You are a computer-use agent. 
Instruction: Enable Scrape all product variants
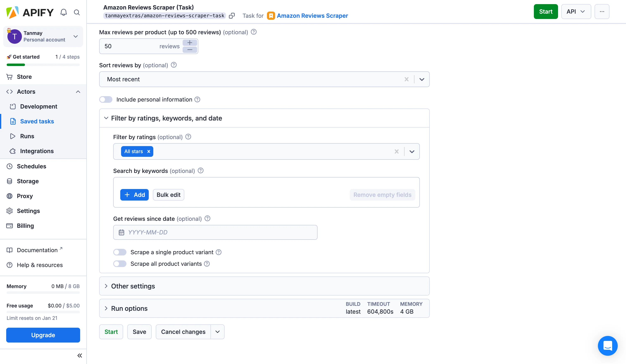point(120,264)
